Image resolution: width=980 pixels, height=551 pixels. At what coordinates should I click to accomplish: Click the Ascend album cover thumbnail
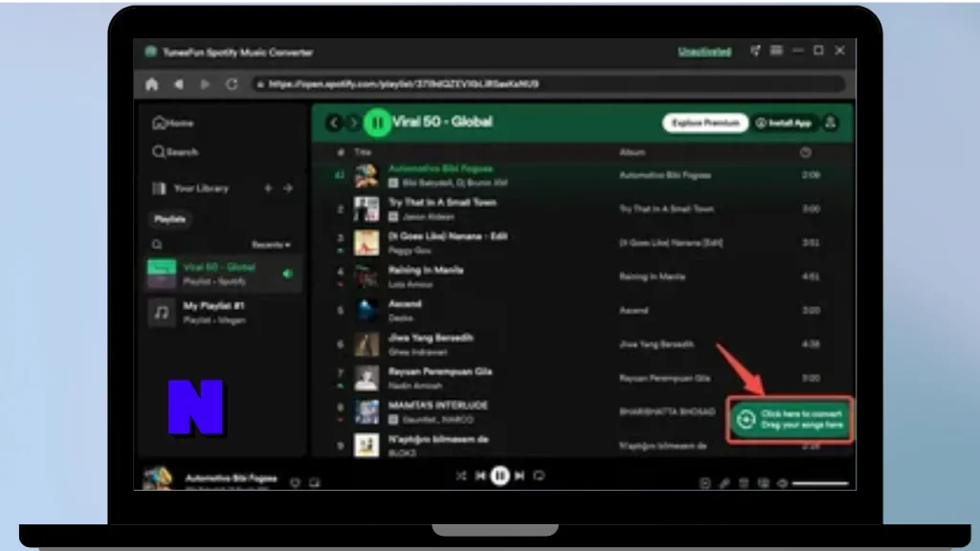(x=367, y=311)
